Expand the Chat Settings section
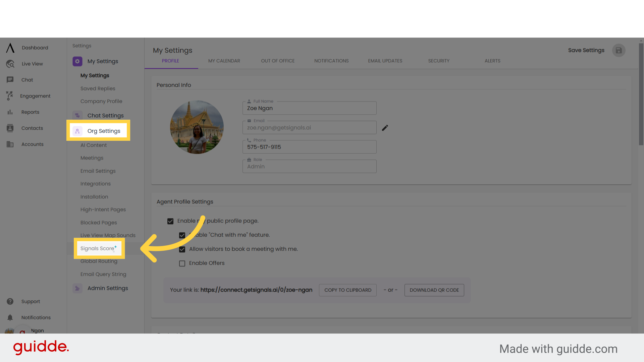Image resolution: width=644 pixels, height=362 pixels. coord(105,116)
